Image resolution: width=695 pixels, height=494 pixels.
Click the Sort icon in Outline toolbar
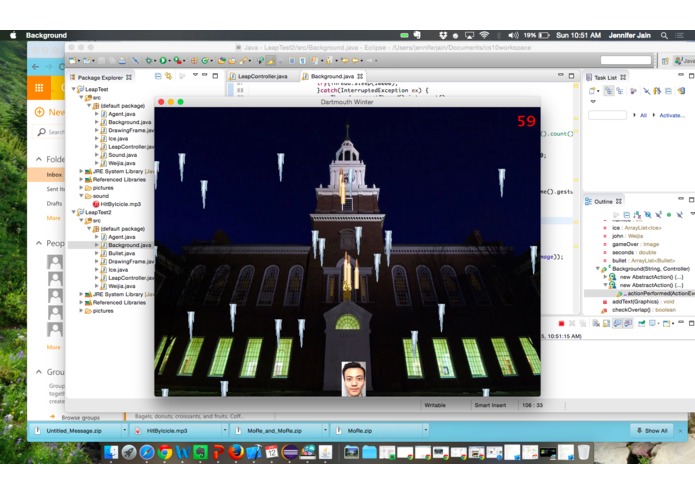(x=637, y=215)
